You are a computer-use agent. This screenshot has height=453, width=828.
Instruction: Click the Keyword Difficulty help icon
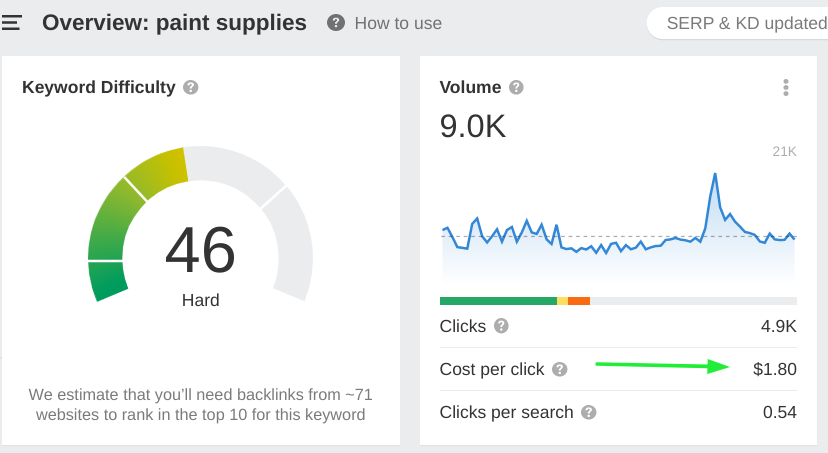tap(191, 88)
